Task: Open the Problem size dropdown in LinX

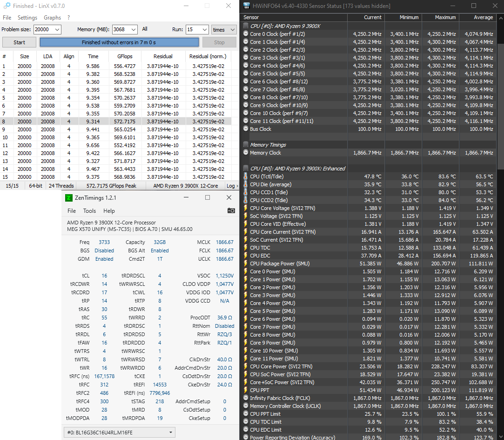Action: (x=57, y=30)
